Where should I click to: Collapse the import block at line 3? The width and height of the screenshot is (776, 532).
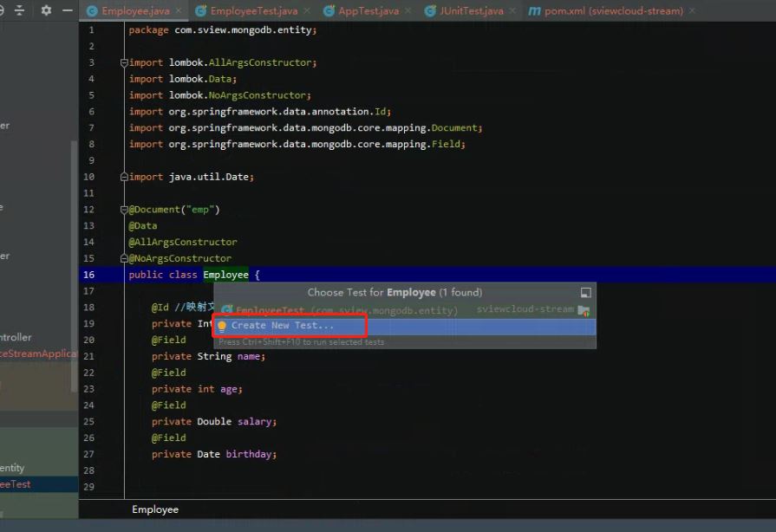click(x=124, y=62)
